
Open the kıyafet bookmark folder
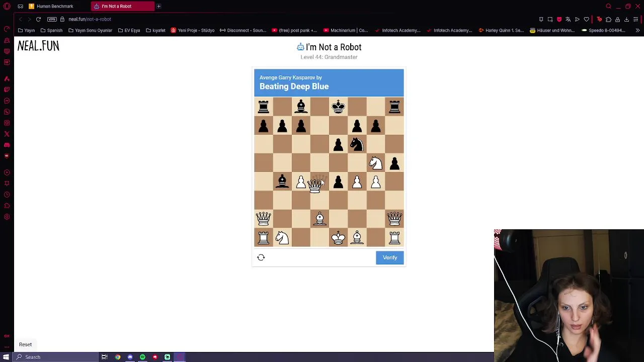coord(155,30)
